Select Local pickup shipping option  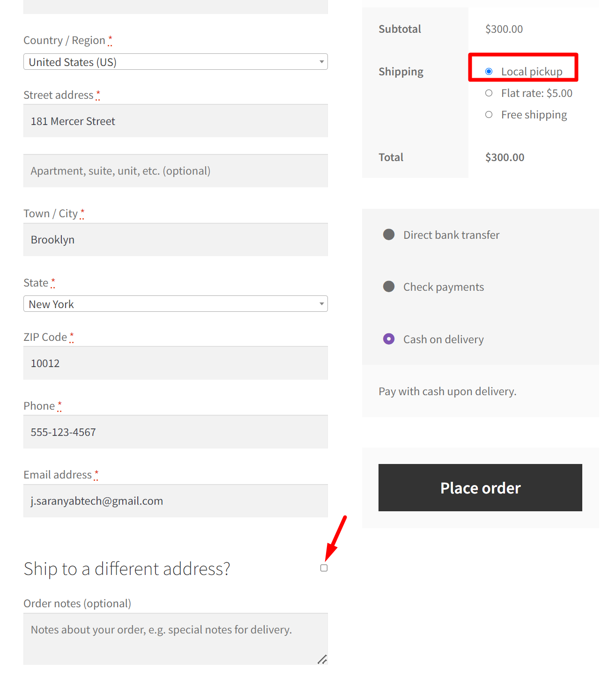point(489,71)
